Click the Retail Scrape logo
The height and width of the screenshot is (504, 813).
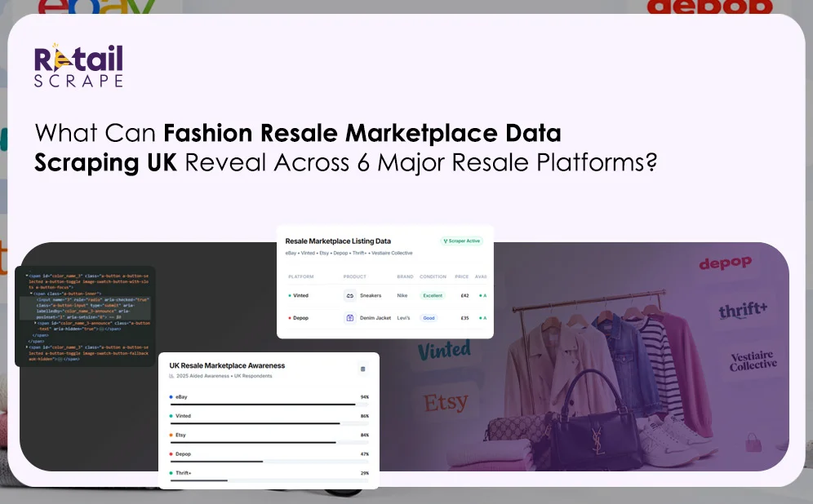coord(78,65)
